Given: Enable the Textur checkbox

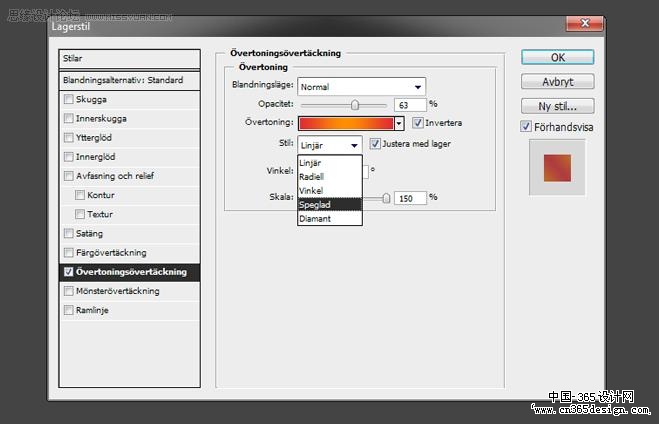Looking at the screenshot, I should click(80, 214).
